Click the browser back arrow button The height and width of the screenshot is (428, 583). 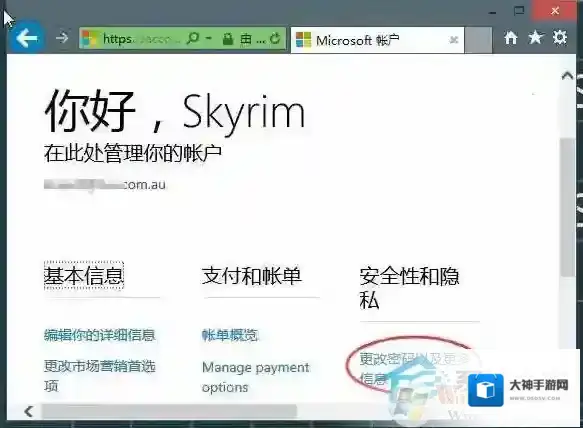(27, 38)
